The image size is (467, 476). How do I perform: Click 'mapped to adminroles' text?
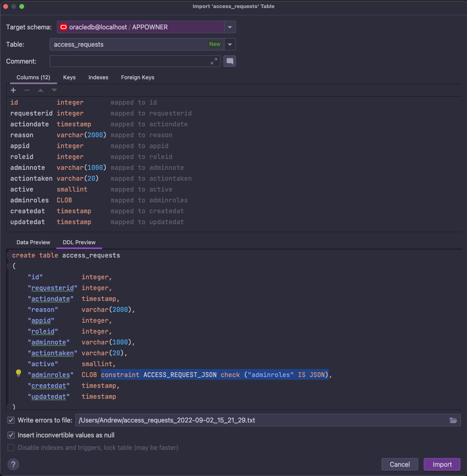click(x=149, y=200)
